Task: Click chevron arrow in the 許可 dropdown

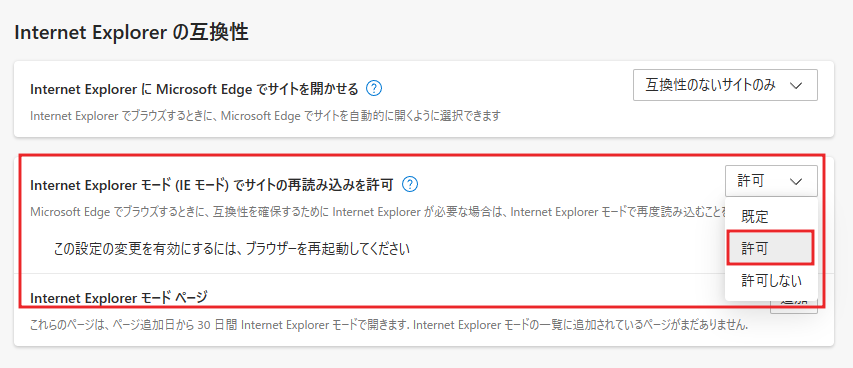Action: pos(795,181)
